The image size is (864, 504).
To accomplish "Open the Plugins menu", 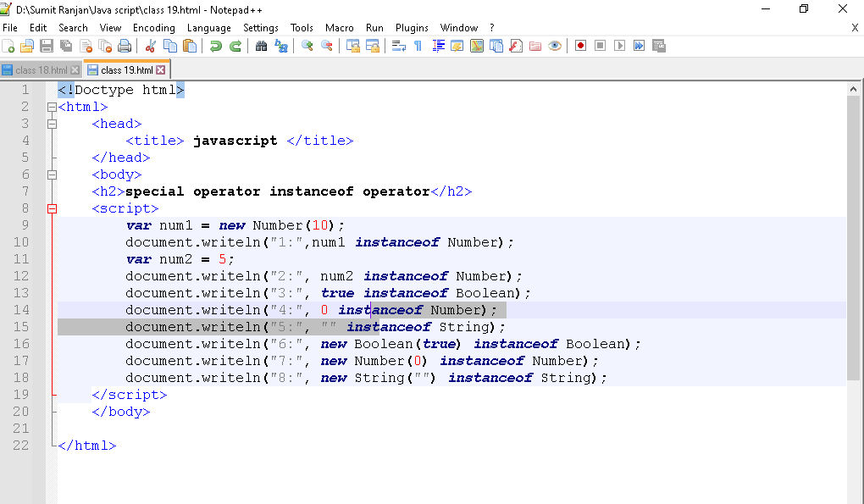I will click(412, 28).
